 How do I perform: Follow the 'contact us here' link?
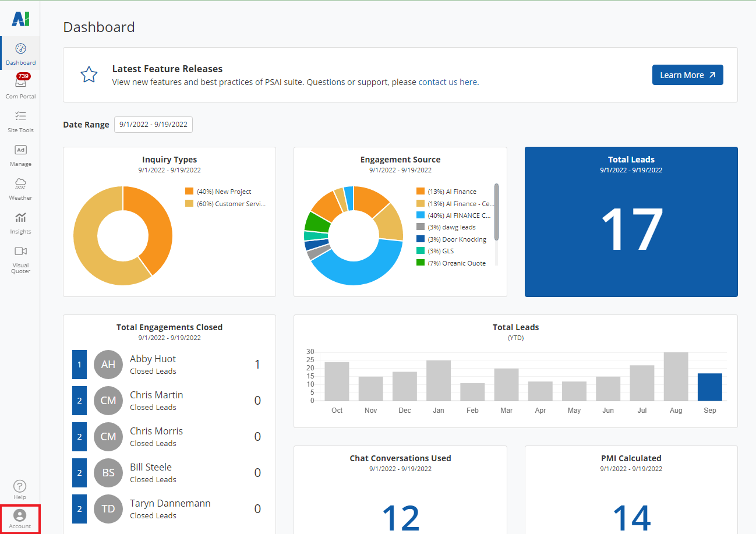[x=448, y=82]
